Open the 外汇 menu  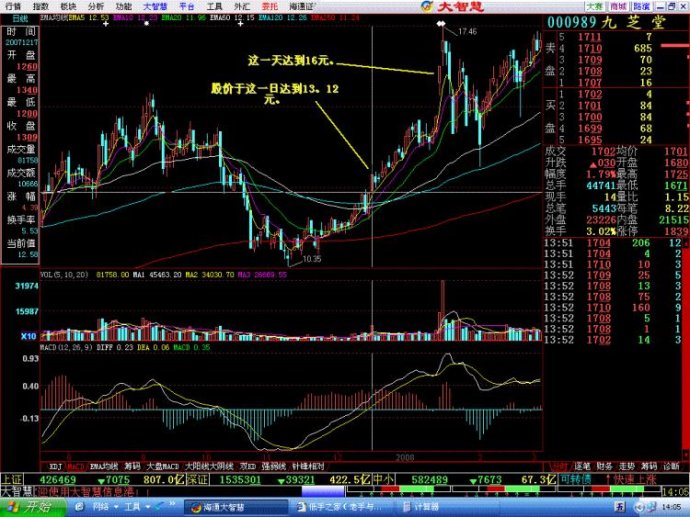[x=242, y=7]
